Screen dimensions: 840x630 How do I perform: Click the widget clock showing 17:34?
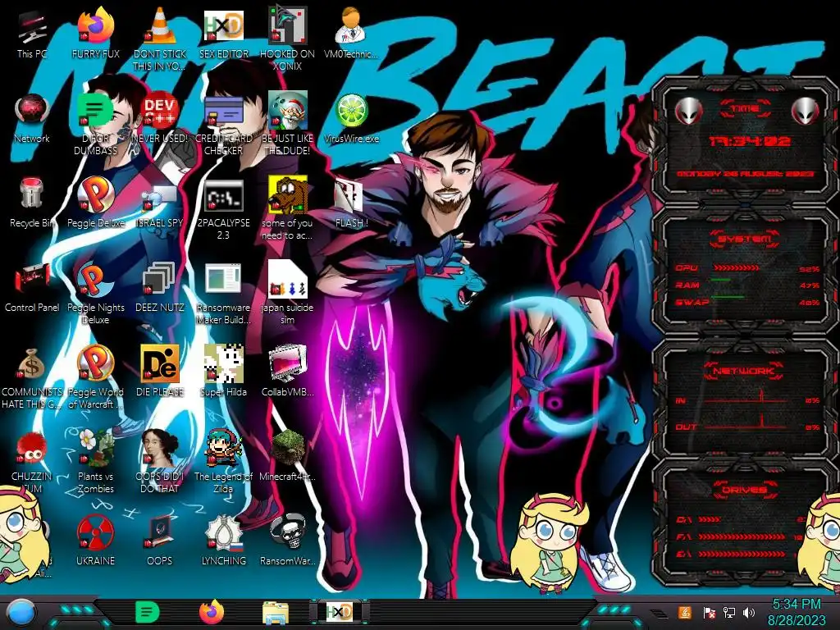(749, 141)
